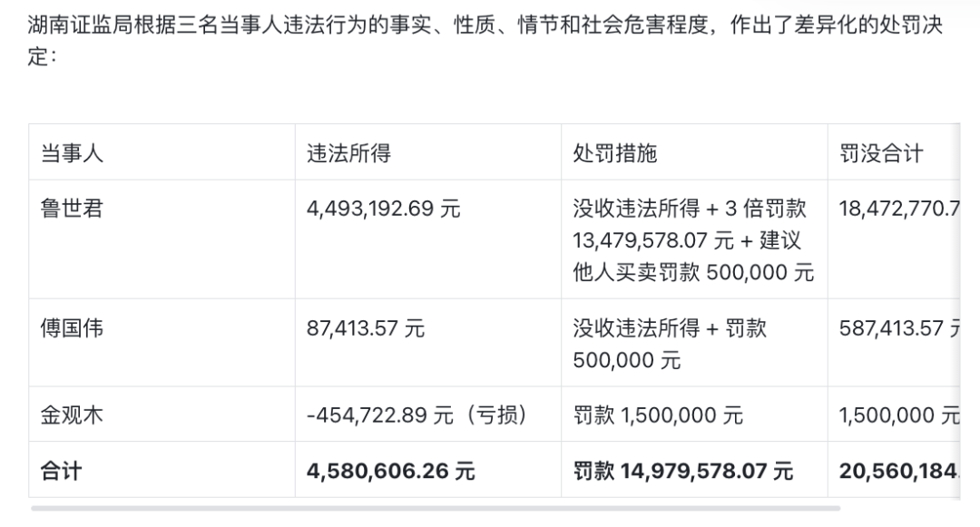Select the 4,493,192.69 元 amount cell
The image size is (980, 527).
click(384, 209)
